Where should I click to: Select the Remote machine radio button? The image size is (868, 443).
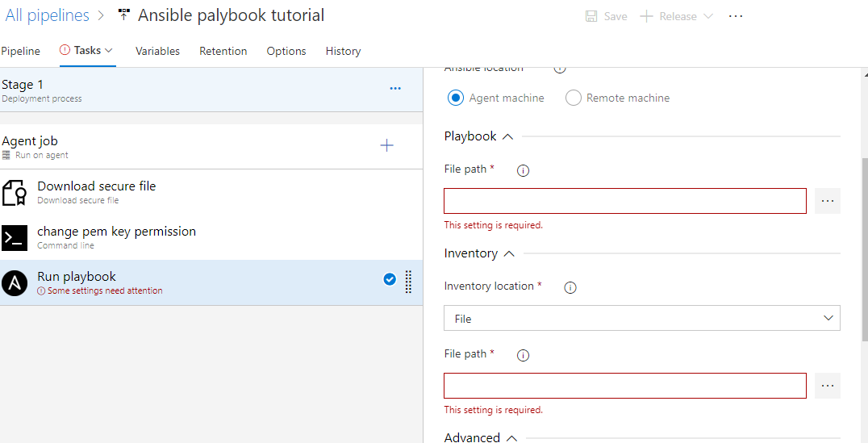point(574,98)
